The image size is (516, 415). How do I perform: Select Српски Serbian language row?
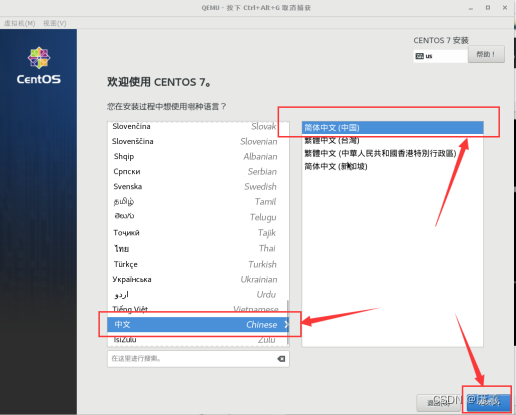point(198,171)
